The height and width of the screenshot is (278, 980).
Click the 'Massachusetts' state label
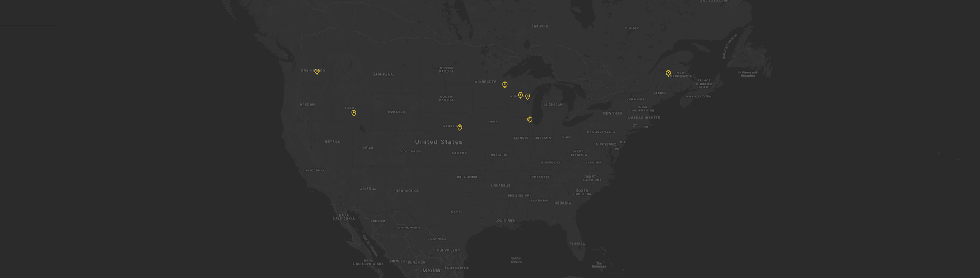tap(644, 118)
